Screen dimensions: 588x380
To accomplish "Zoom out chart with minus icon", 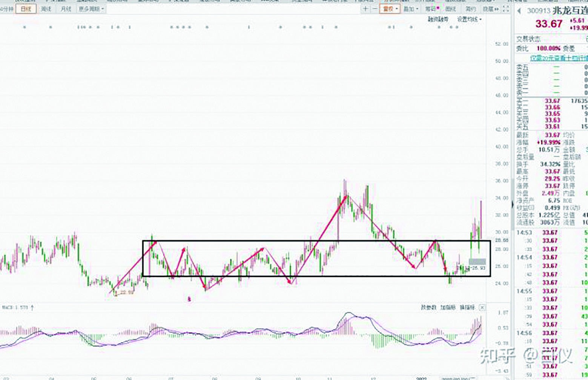I will (x=375, y=9).
